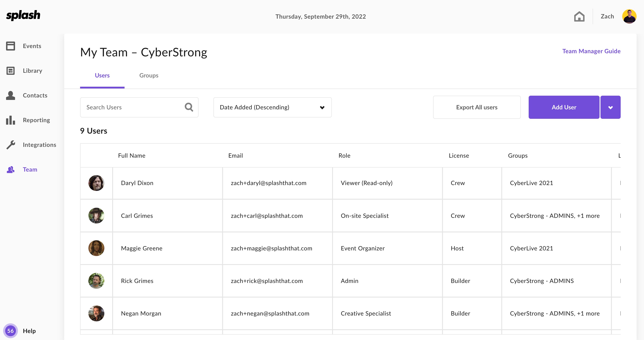The width and height of the screenshot is (644, 340).
Task: Select the Daryl Dixon name cell
Action: pos(167,183)
